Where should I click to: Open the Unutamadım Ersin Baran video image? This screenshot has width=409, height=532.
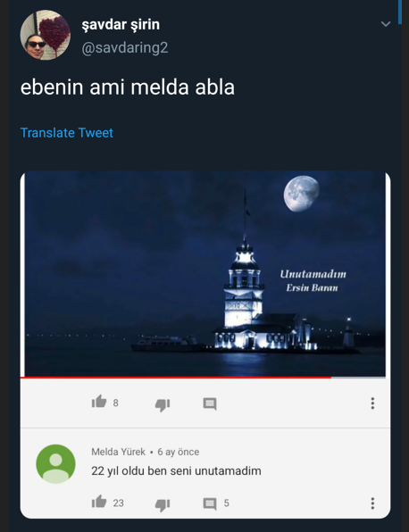tap(205, 274)
